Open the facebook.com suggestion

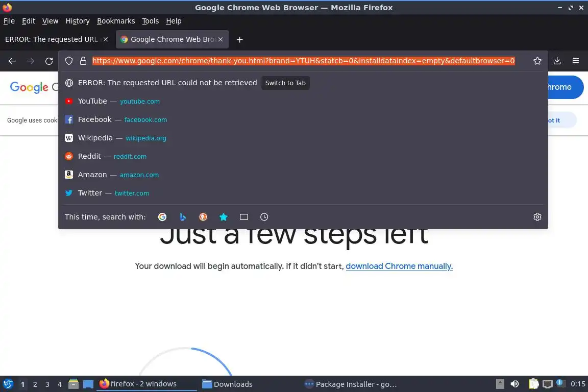303,119
